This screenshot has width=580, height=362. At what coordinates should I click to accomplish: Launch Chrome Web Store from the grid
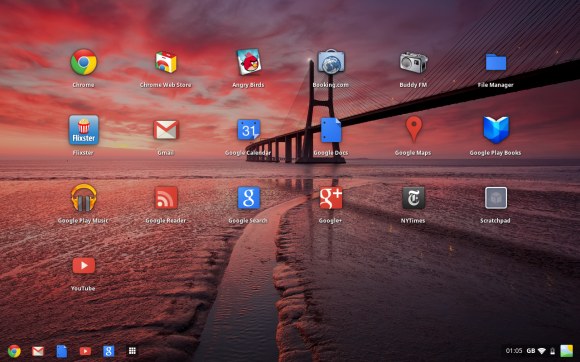(x=166, y=62)
